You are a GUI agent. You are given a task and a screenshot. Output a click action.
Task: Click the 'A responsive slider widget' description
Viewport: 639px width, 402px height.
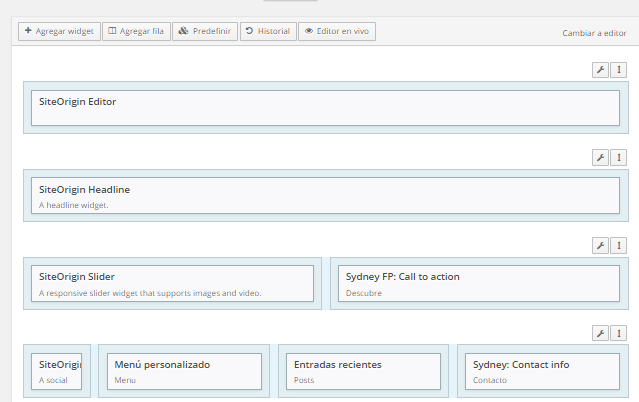pyautogui.click(x=150, y=293)
